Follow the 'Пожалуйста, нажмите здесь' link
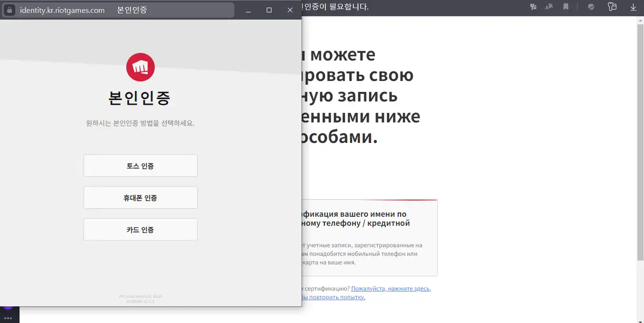The width and height of the screenshot is (644, 323). pyautogui.click(x=391, y=289)
